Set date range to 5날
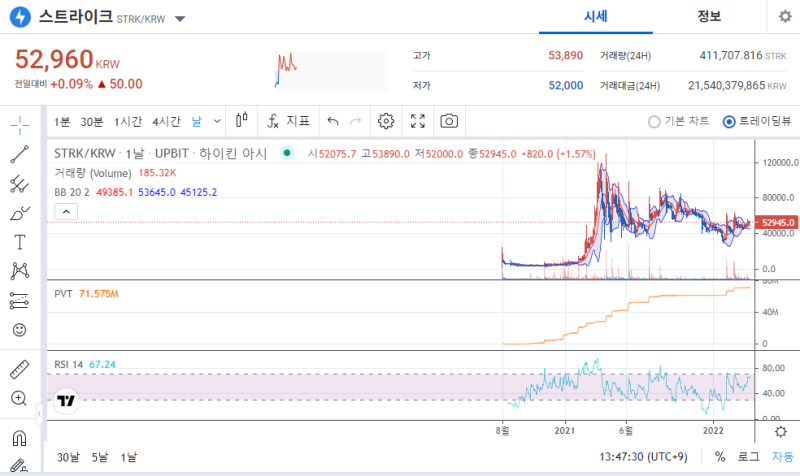The image size is (800, 476). pos(100,457)
